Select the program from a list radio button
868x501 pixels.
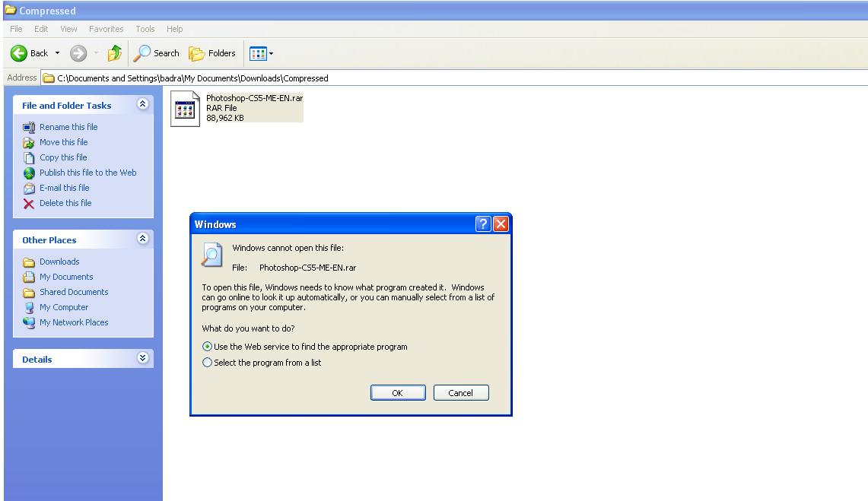pyautogui.click(x=207, y=363)
